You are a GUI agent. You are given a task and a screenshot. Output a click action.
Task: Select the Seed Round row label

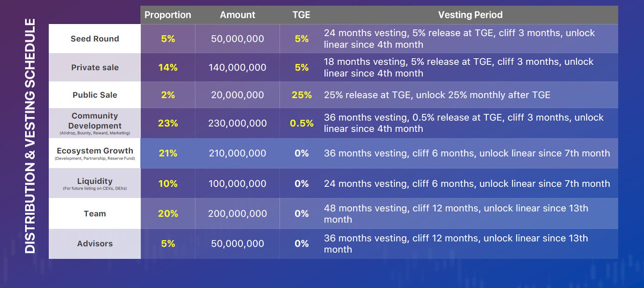95,39
